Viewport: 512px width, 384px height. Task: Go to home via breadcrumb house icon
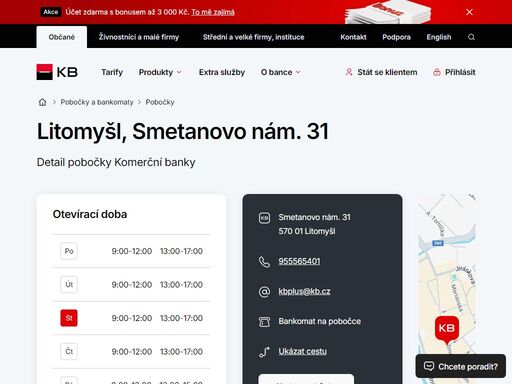tap(42, 102)
